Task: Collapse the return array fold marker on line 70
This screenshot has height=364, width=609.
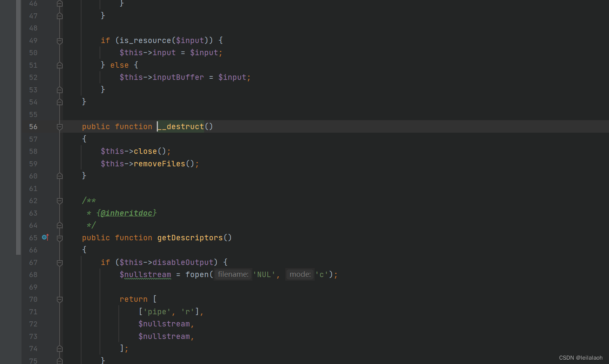Action: (x=60, y=299)
